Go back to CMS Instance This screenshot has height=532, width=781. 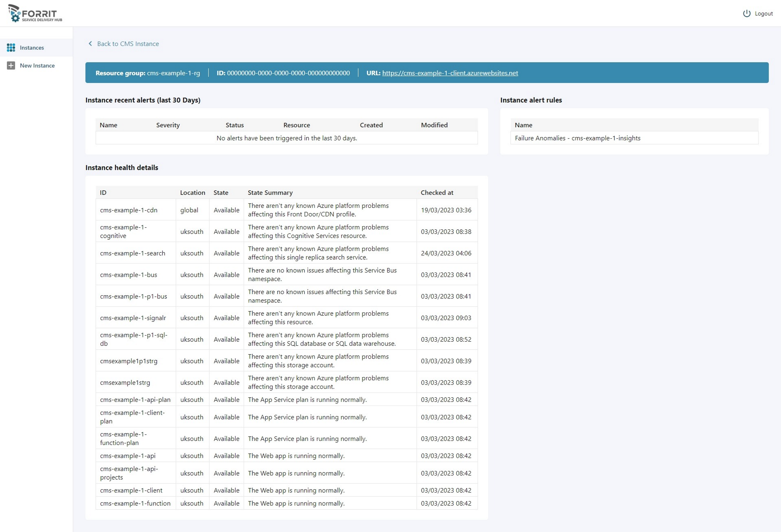click(128, 44)
